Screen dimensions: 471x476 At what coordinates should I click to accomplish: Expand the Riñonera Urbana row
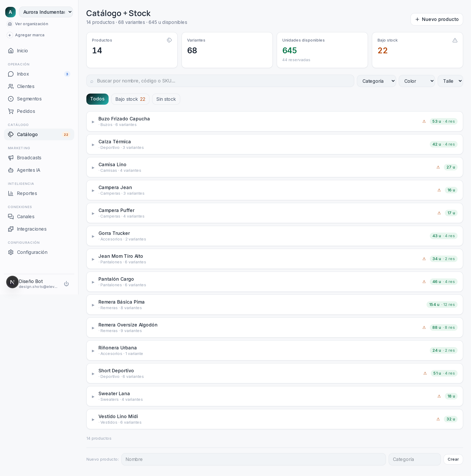click(x=93, y=351)
